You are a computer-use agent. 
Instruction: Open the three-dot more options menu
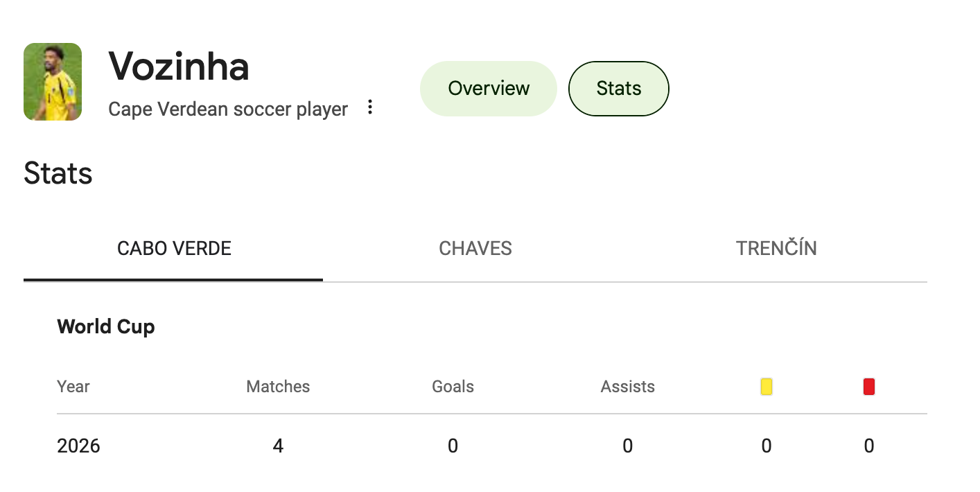tap(370, 107)
